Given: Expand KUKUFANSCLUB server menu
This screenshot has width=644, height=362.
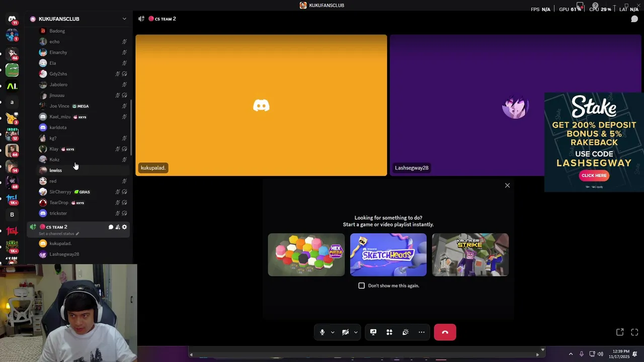Looking at the screenshot, I should pyautogui.click(x=124, y=19).
